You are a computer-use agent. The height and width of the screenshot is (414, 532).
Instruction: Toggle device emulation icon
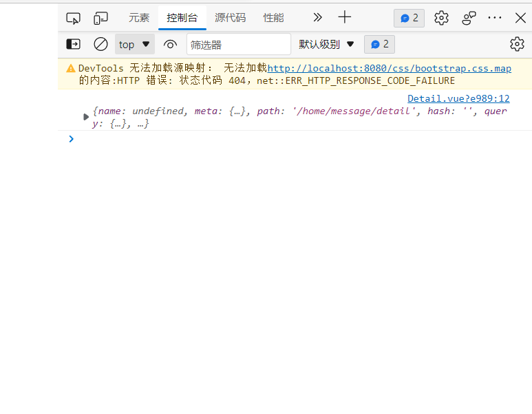click(x=100, y=18)
